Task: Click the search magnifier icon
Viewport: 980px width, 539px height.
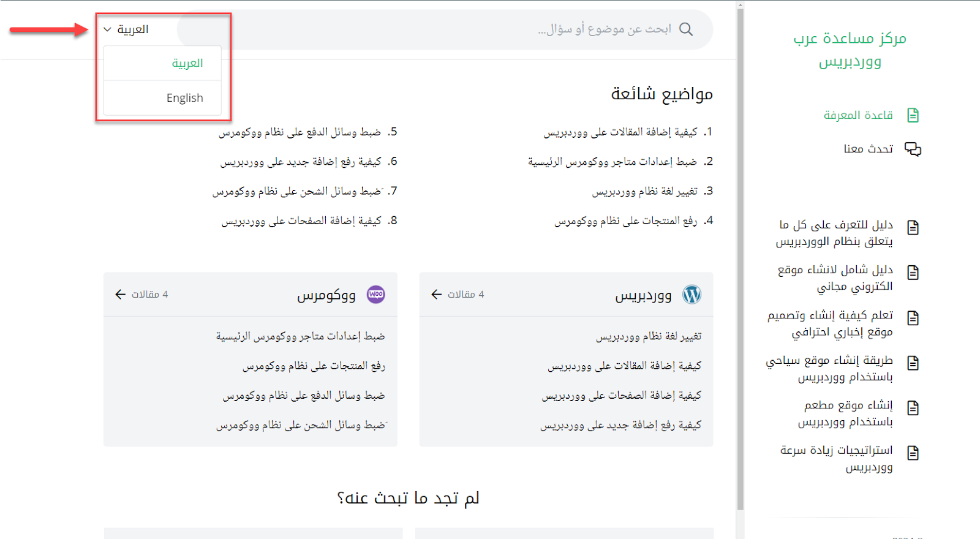Action: tap(686, 29)
